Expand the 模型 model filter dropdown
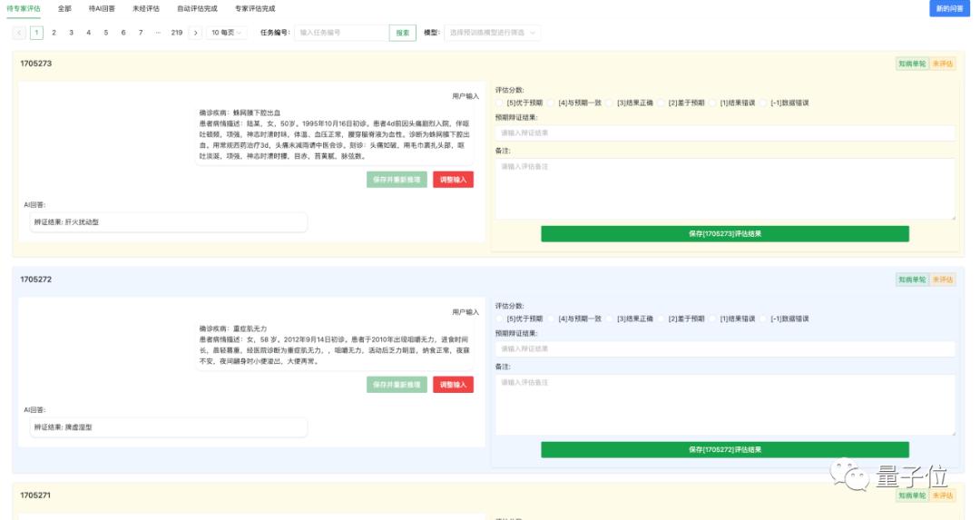 492,33
